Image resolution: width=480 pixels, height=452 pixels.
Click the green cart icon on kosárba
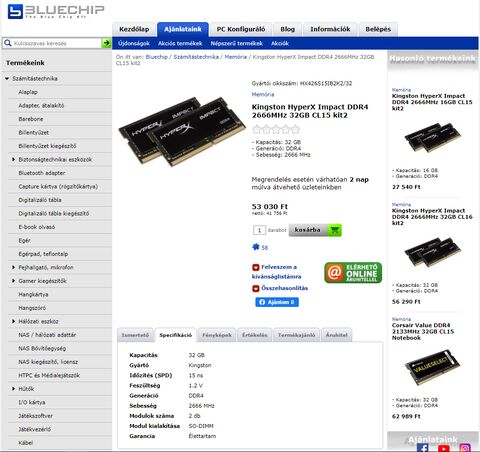point(335,230)
